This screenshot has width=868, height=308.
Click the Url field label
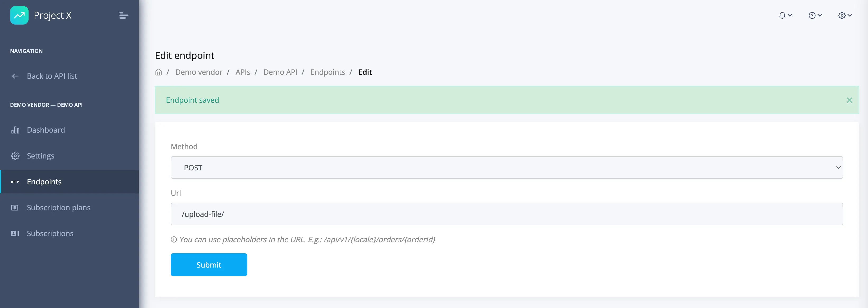pyautogui.click(x=176, y=193)
